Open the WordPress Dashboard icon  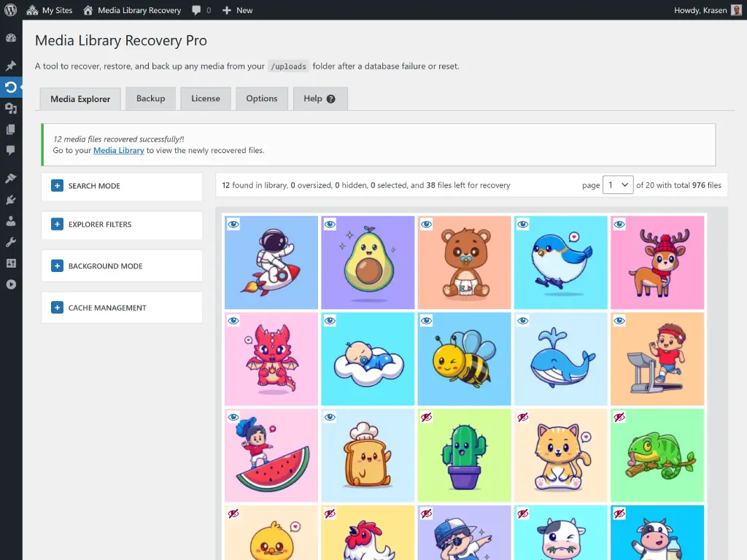pos(11,38)
